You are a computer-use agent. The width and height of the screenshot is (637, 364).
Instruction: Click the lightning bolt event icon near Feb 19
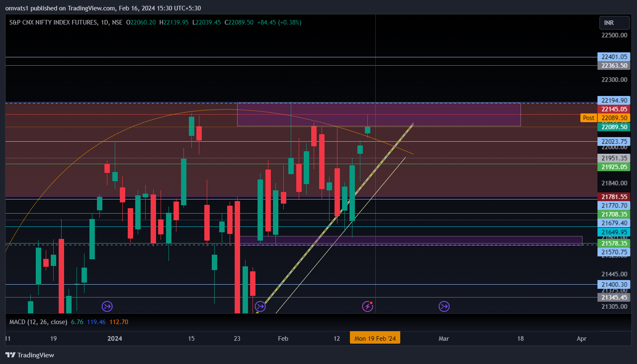(367, 307)
